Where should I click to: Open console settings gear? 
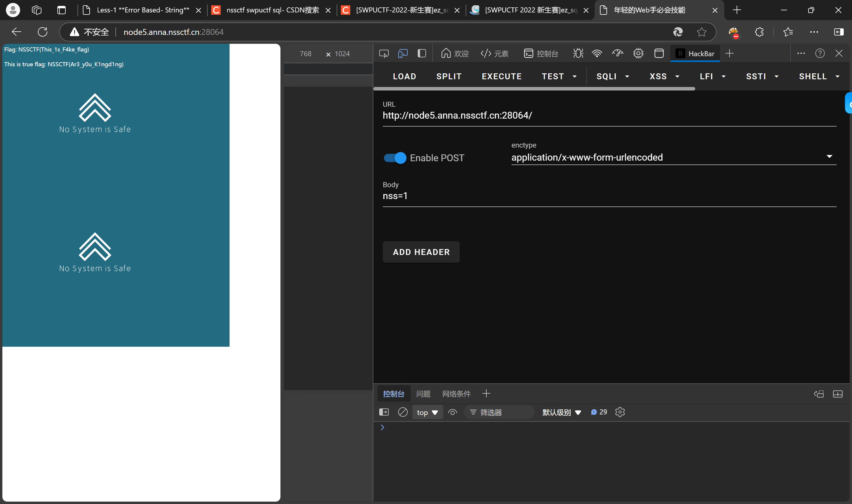tap(620, 412)
